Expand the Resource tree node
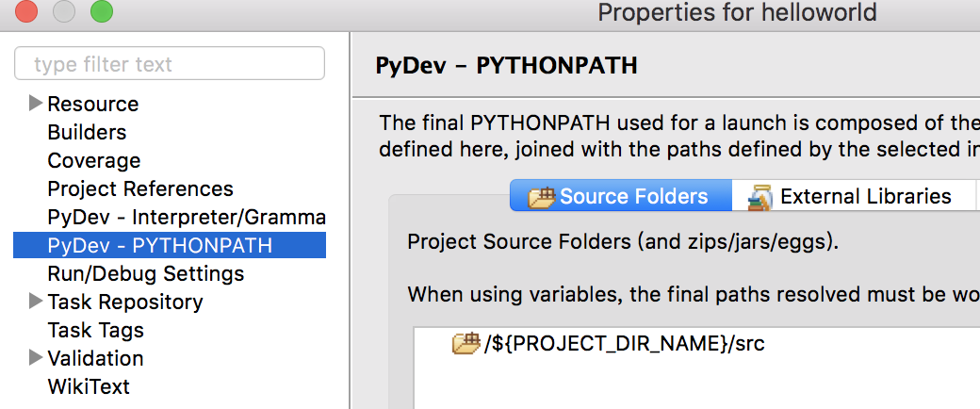980x409 pixels. click(36, 103)
